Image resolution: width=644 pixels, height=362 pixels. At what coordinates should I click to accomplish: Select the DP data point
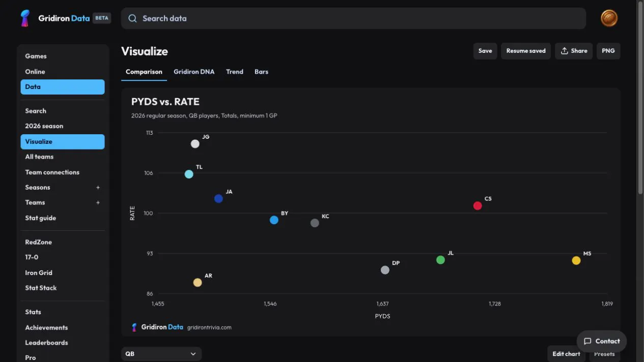(385, 270)
